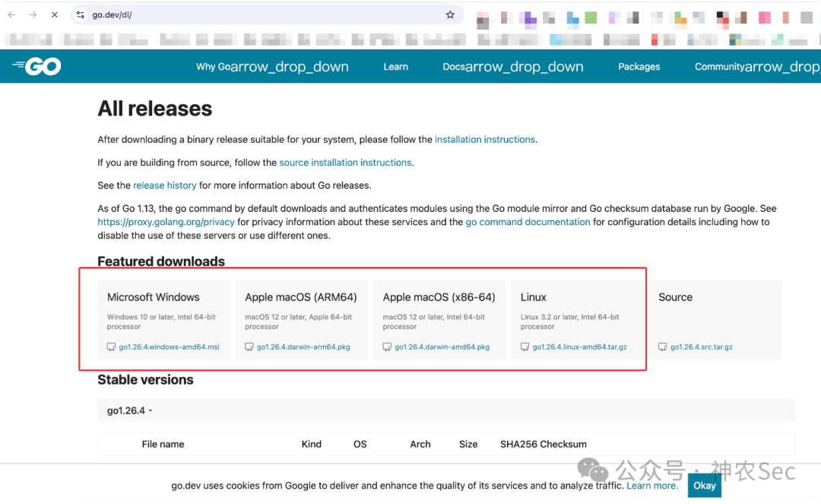
Task: Bookmark this page with the star icon
Action: pyautogui.click(x=450, y=14)
